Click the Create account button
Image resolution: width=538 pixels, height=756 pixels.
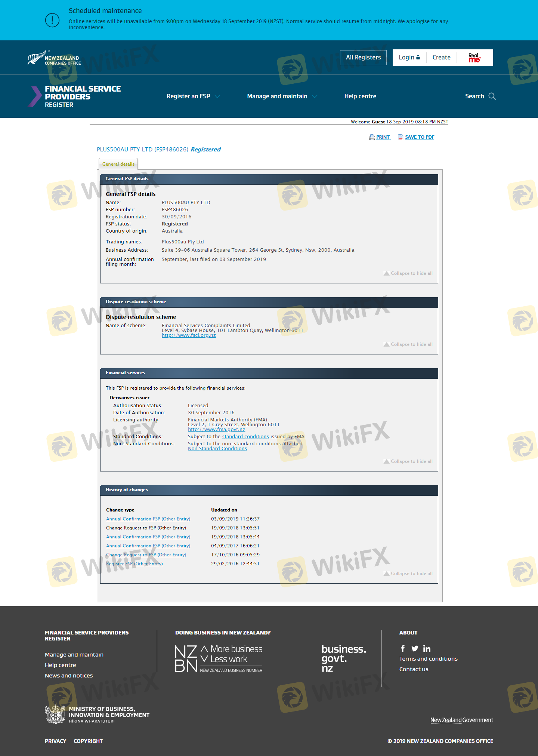tap(442, 58)
